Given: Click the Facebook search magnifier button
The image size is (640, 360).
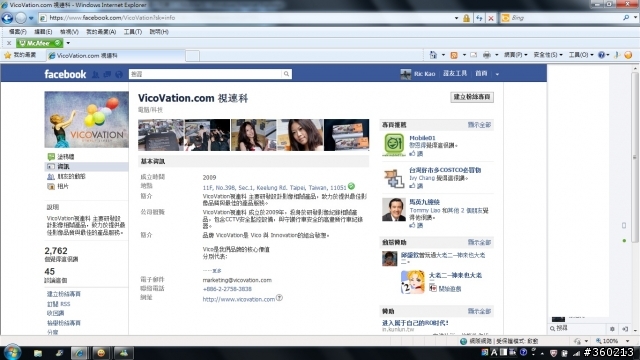Looking at the screenshot, I should [x=287, y=74].
